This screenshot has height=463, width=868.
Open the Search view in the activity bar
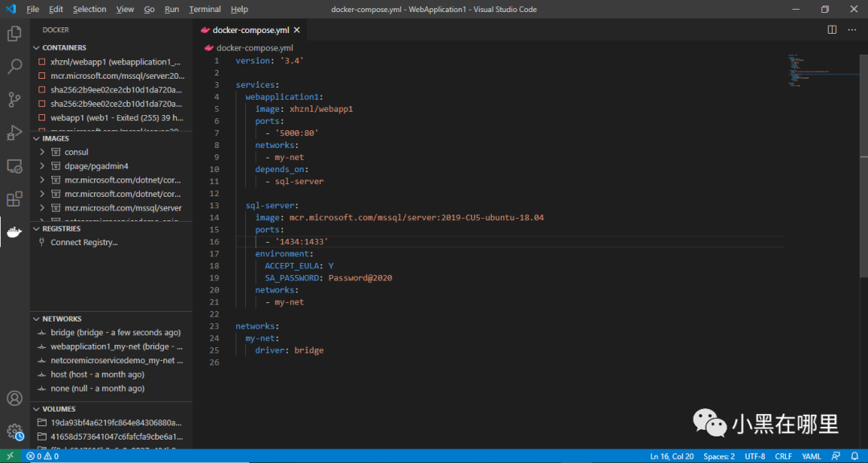click(x=14, y=67)
